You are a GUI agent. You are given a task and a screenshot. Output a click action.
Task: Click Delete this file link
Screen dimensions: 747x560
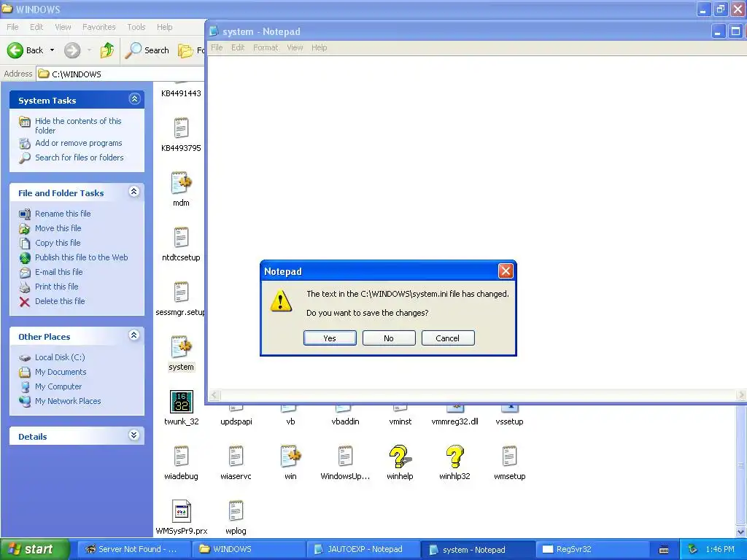60,301
